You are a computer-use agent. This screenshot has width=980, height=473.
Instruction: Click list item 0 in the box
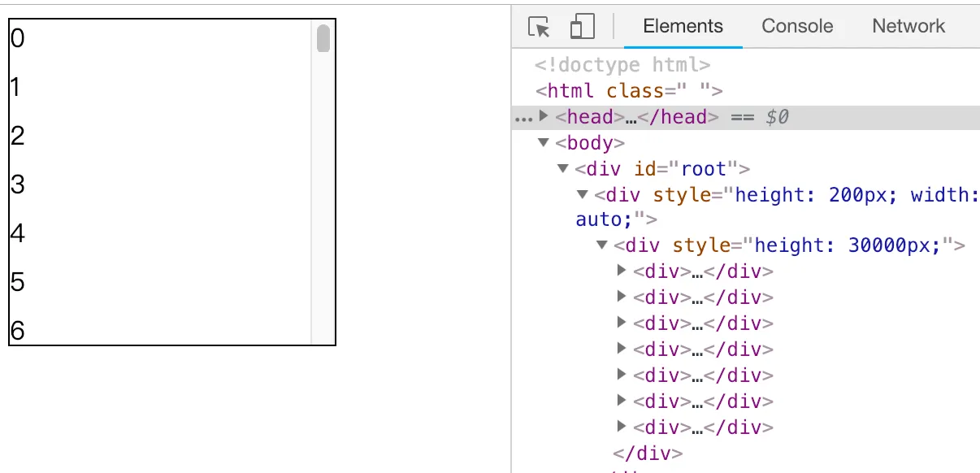[17, 38]
